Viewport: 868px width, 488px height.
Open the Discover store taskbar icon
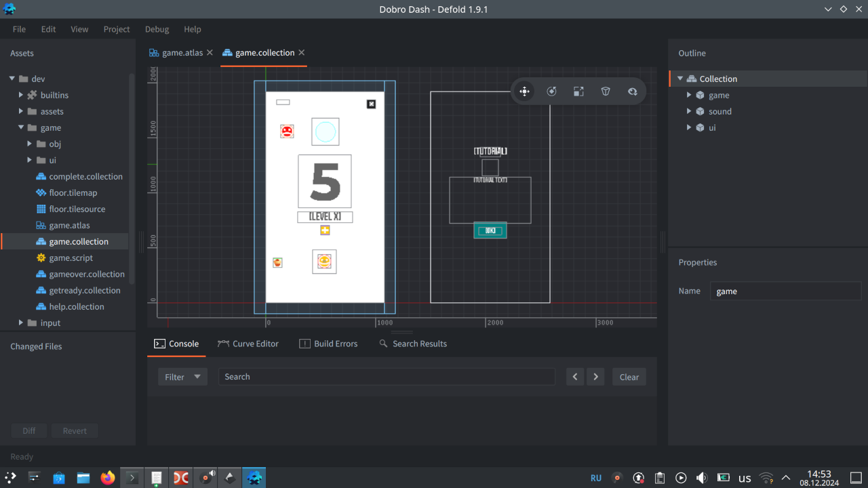(x=59, y=478)
